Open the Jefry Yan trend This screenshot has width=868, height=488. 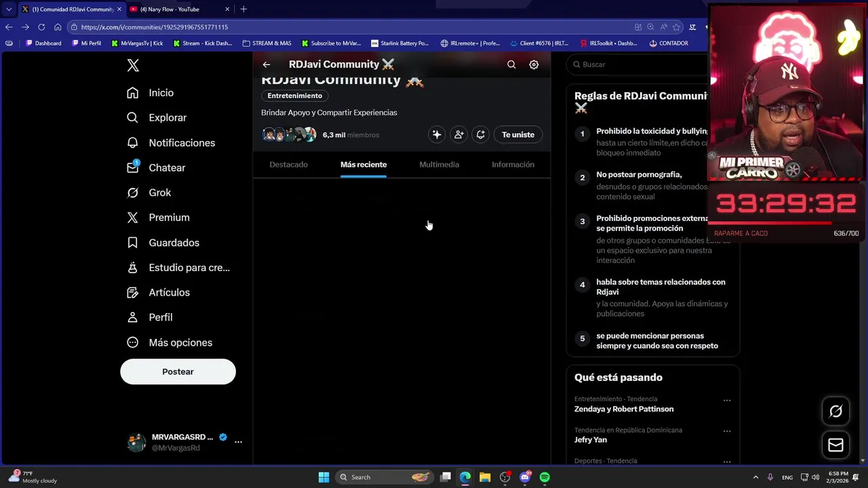[591, 440]
